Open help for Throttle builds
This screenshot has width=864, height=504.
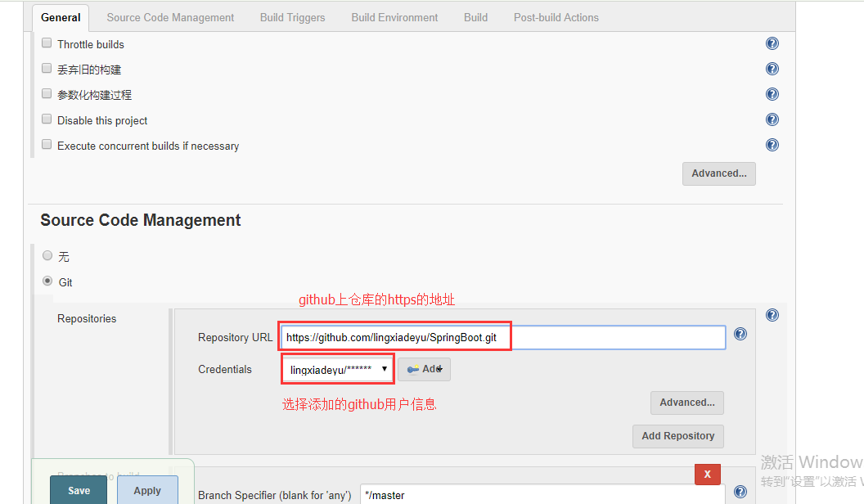(772, 43)
